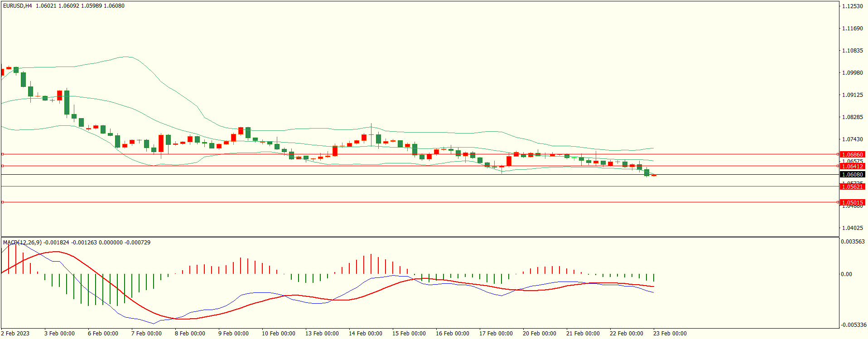Click the 22 Feb 00:00 time label

point(627,334)
